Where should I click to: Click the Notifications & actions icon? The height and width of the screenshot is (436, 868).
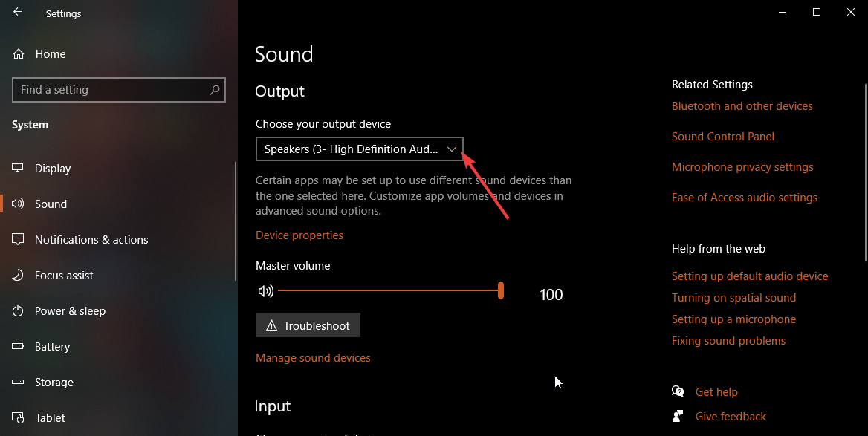pos(19,240)
